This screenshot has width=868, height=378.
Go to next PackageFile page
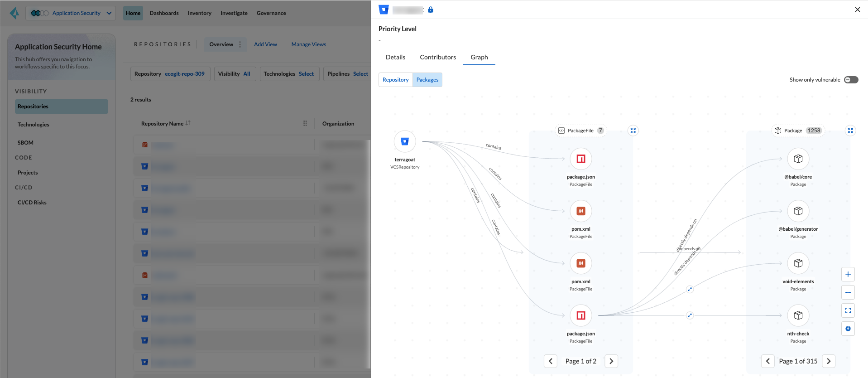pos(611,361)
